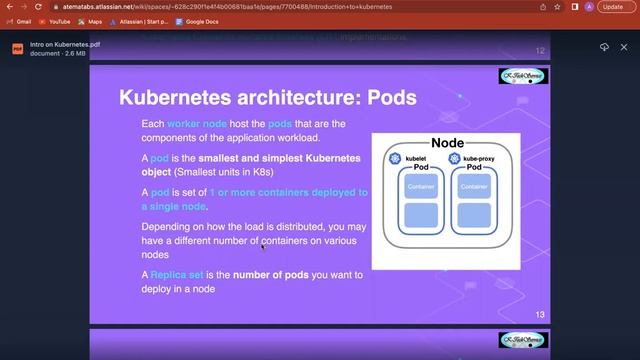Click the Intro on Kubernetes.pdf file name
The width and height of the screenshot is (640, 360).
pyautogui.click(x=65, y=44)
